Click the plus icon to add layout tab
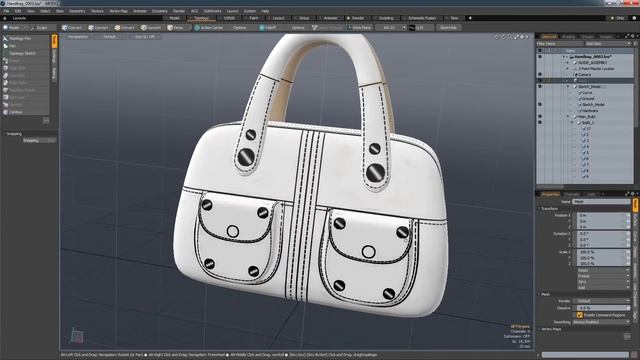 470,18
